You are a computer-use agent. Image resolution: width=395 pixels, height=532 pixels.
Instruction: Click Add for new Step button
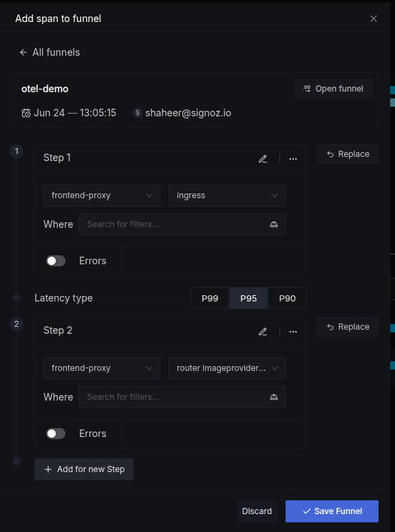pos(84,469)
